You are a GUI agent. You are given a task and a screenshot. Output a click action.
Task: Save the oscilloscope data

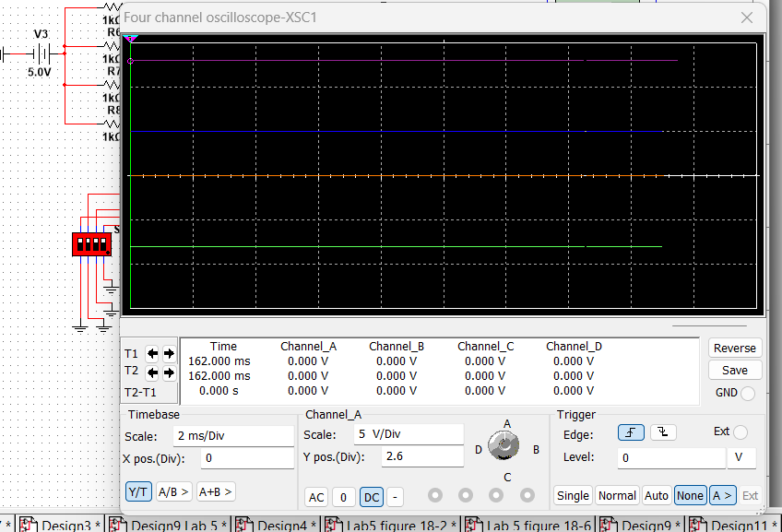coord(734,369)
